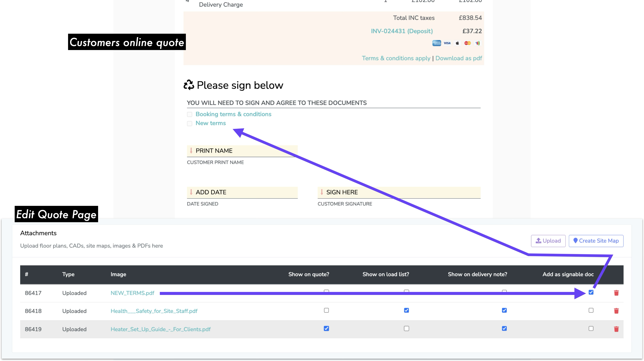Screen dimensions: 644x361
Task: Open the NEW_TERMS.pdf file link
Action: click(132, 293)
